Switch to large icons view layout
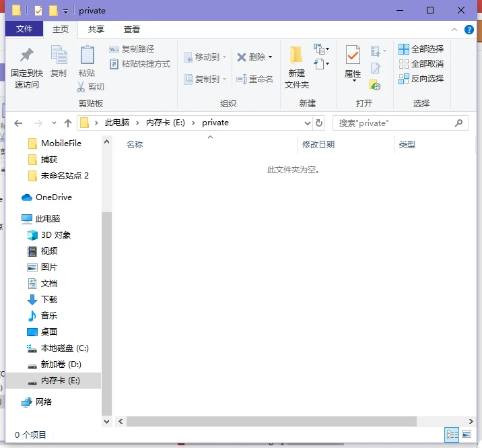The height and width of the screenshot is (448, 482). coord(466,435)
